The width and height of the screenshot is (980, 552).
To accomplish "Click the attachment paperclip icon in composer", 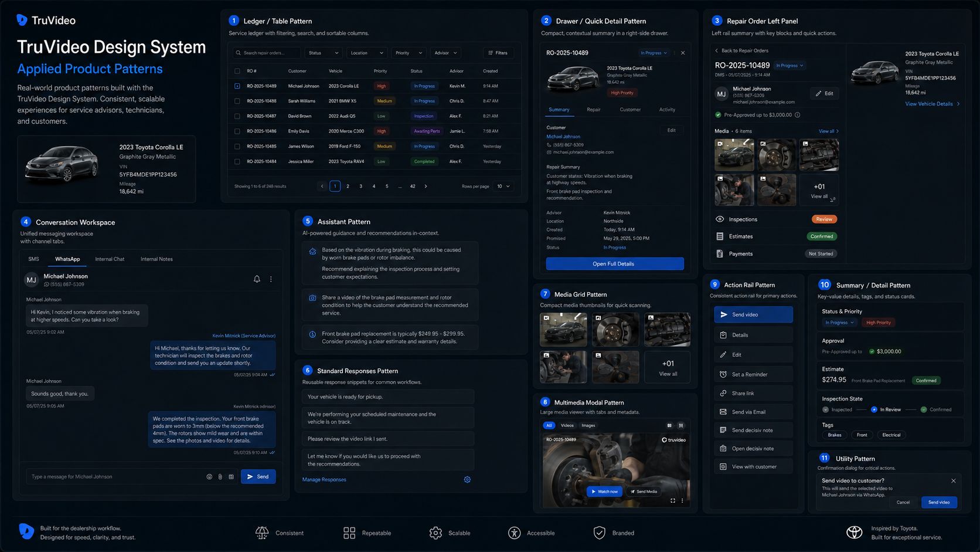I will [x=220, y=477].
